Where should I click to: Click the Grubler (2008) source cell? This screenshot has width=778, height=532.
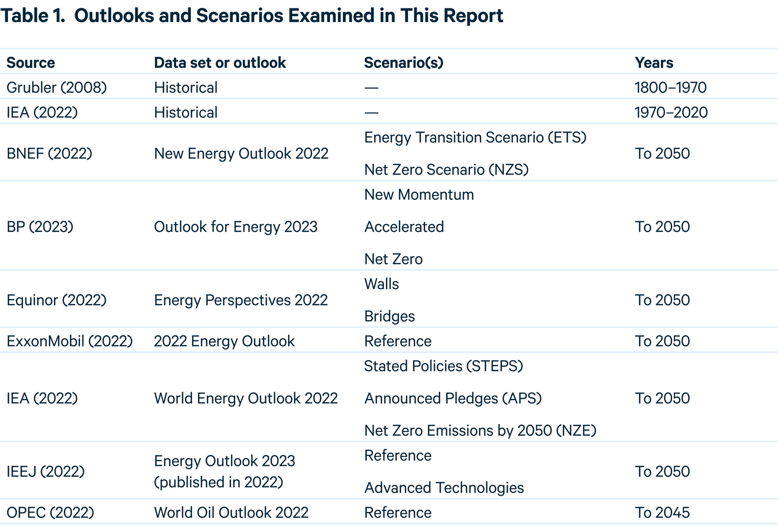tap(57, 87)
